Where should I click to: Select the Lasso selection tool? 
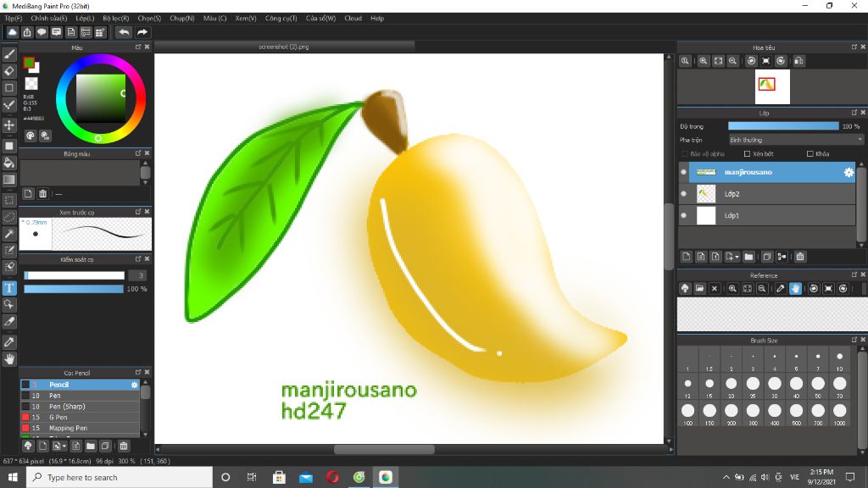pyautogui.click(x=9, y=217)
